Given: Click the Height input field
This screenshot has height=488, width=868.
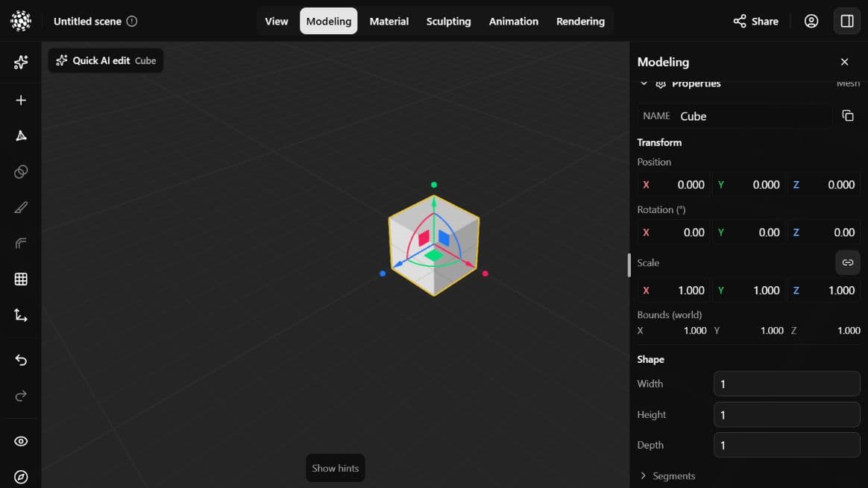Looking at the screenshot, I should pyautogui.click(x=786, y=415).
